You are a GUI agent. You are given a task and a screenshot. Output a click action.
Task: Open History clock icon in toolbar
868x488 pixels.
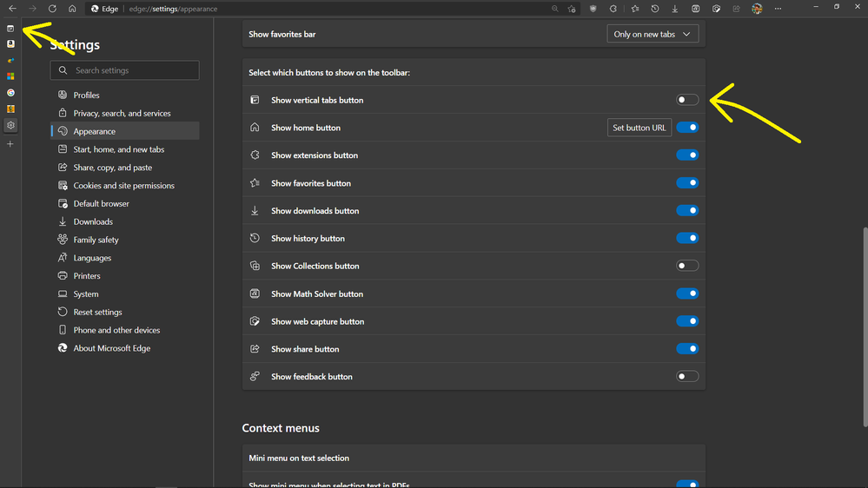coord(655,9)
